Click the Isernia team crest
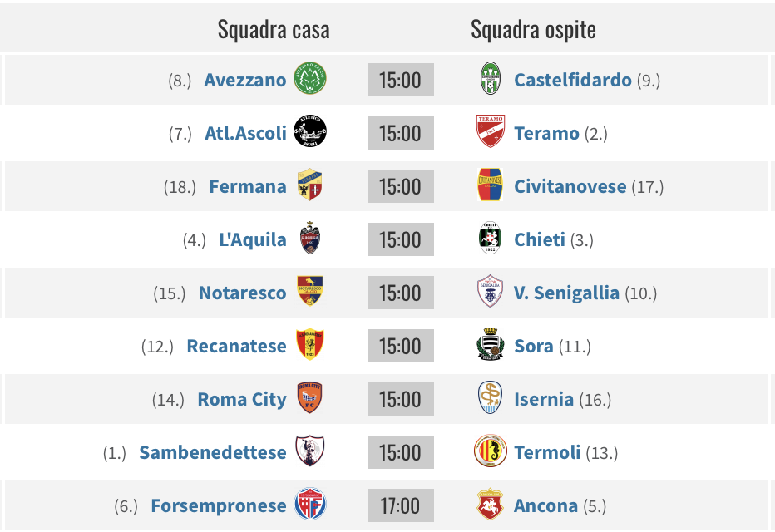Image resolution: width=775 pixels, height=532 pixels. point(490,399)
